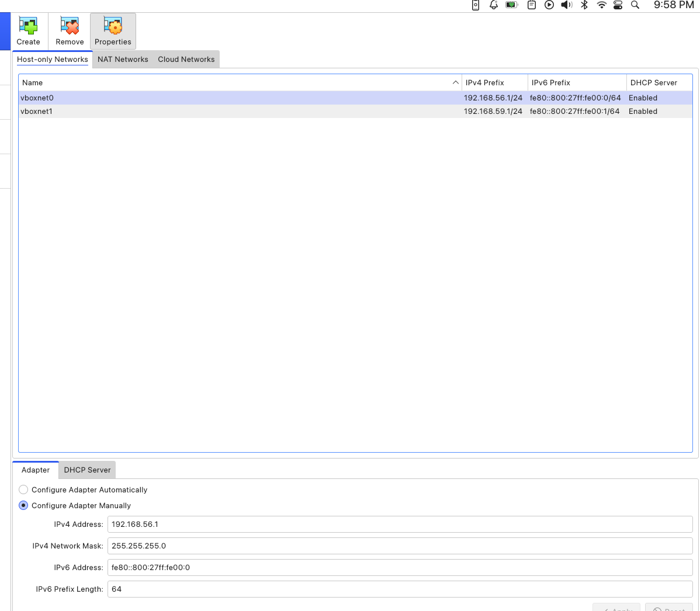Viewport: 700px width, 611px height.
Task: Click the volume speaker icon
Action: (x=566, y=5)
